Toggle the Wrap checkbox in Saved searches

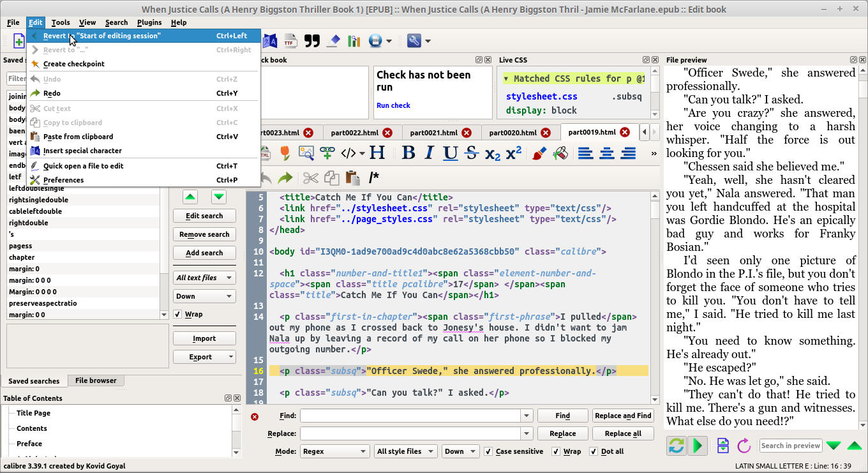tap(177, 314)
